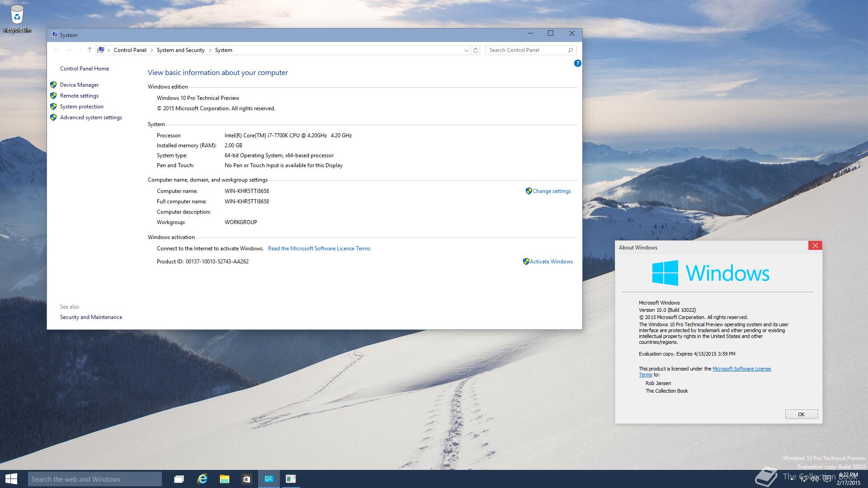Click the Search the web and Windows box

94,479
